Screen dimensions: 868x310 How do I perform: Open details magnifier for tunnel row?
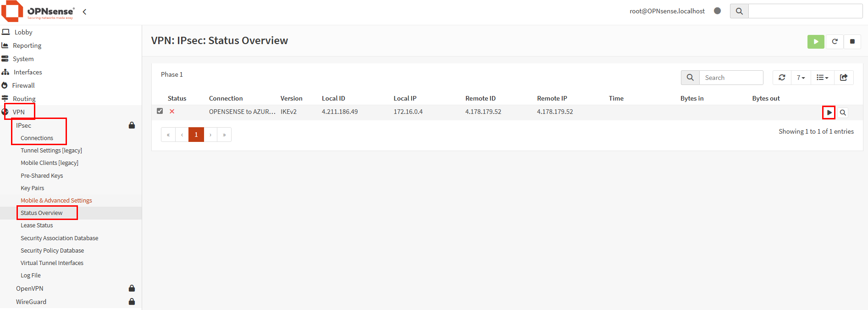tap(843, 113)
